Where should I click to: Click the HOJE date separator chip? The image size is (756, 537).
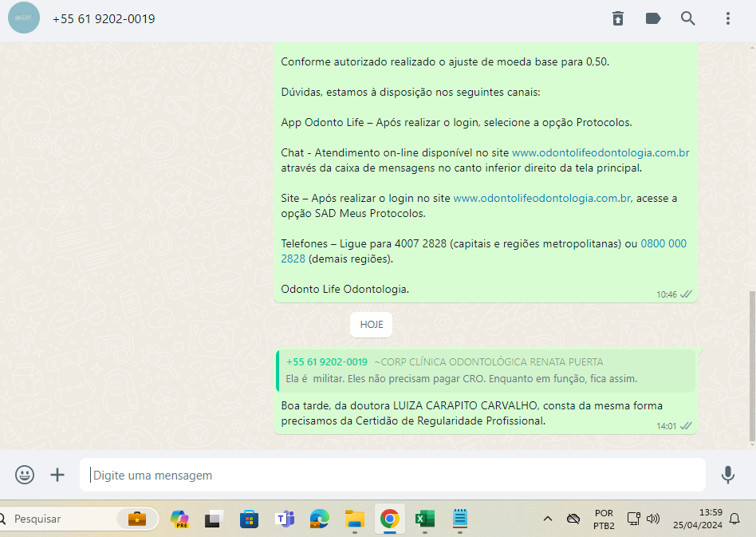(372, 325)
